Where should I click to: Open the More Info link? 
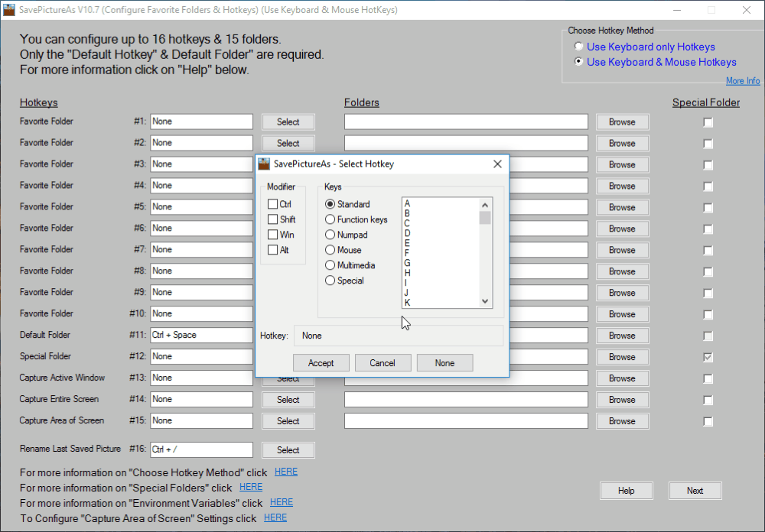tap(743, 81)
